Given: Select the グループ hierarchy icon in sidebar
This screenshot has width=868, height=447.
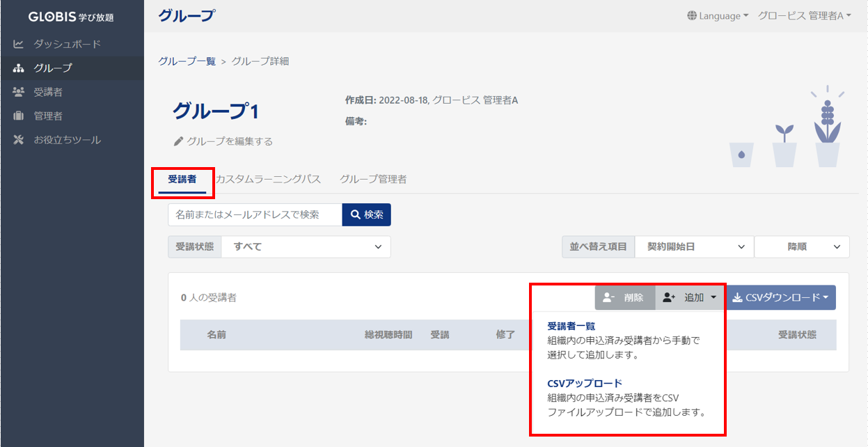Looking at the screenshot, I should pyautogui.click(x=19, y=68).
